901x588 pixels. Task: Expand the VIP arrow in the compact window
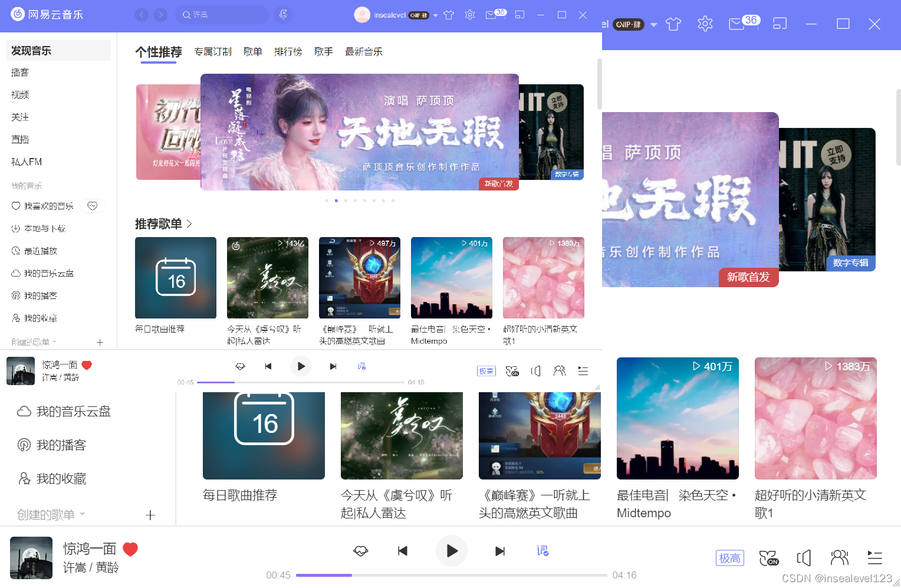[x=436, y=15]
